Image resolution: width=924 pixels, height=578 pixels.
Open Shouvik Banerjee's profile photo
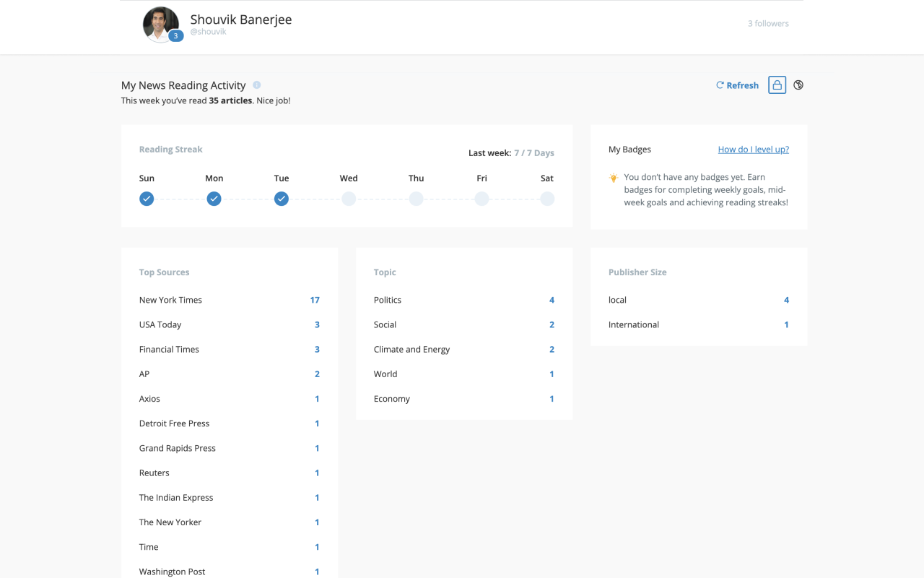click(x=160, y=23)
